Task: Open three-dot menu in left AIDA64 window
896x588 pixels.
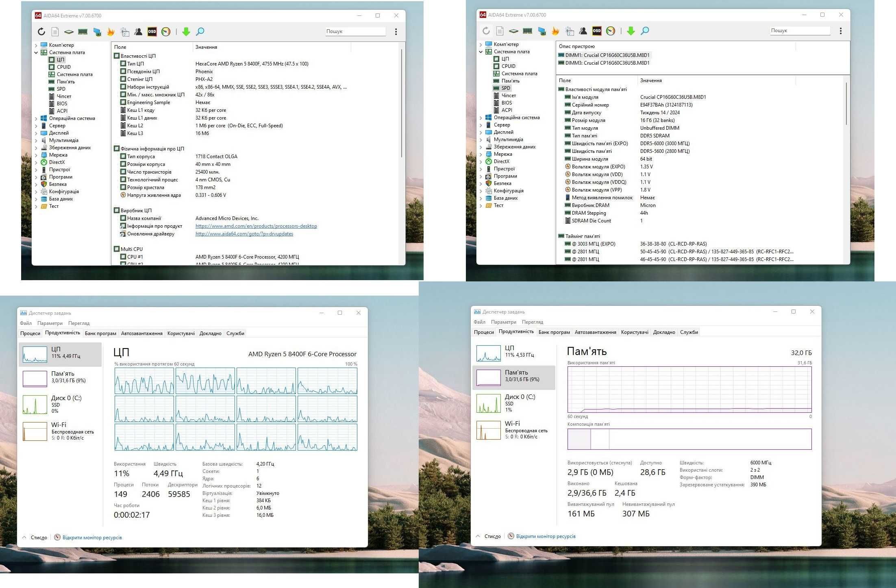Action: pos(396,32)
